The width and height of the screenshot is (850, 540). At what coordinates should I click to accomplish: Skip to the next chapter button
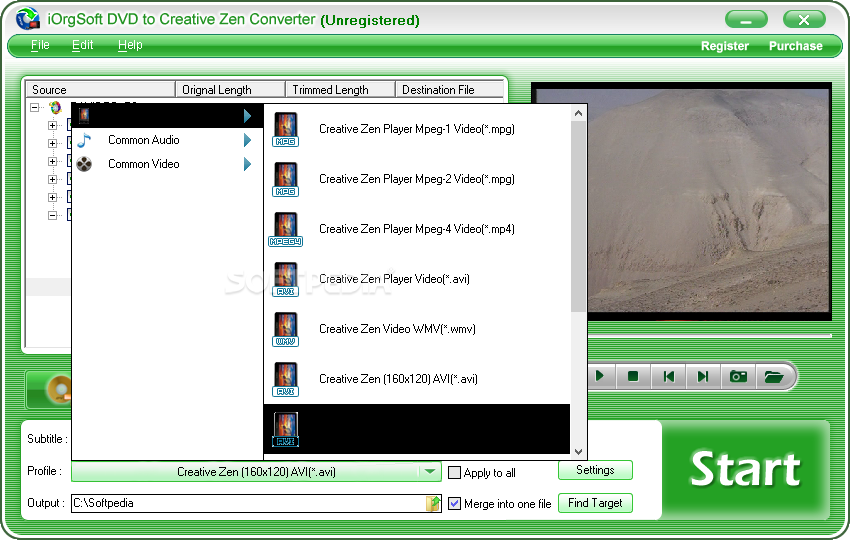click(x=703, y=376)
